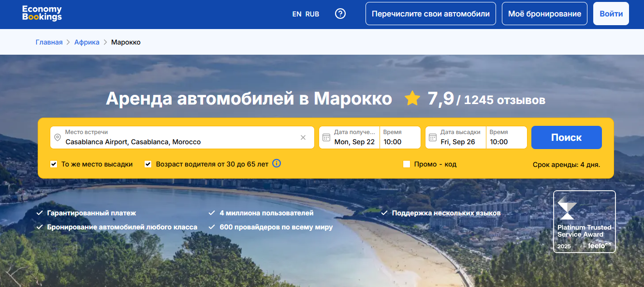The height and width of the screenshot is (287, 644).
Task: Click the driver age info icon
Action: (277, 164)
